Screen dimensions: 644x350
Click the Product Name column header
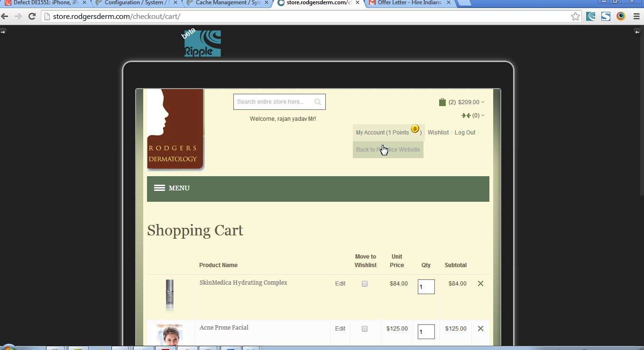click(218, 265)
